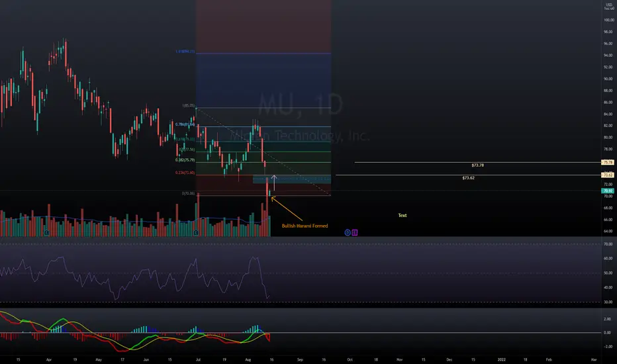
Task: Click the 2022 label on the time axis
Action: click(x=501, y=359)
